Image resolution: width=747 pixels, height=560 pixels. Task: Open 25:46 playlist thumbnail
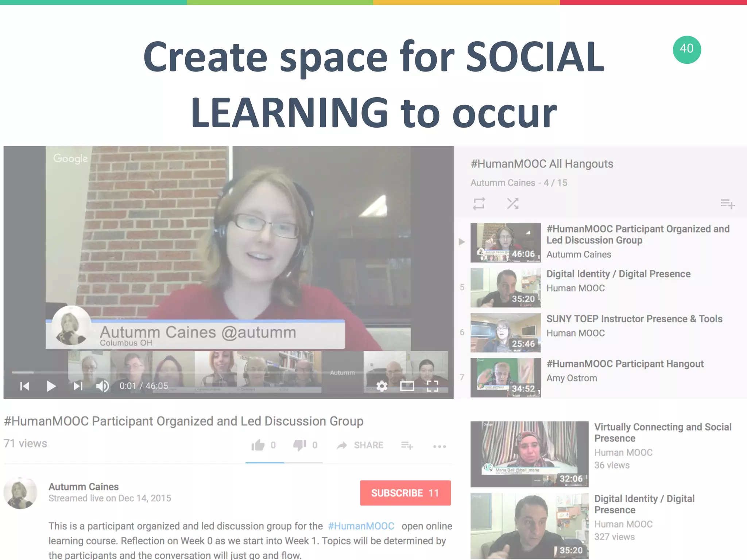pos(506,332)
